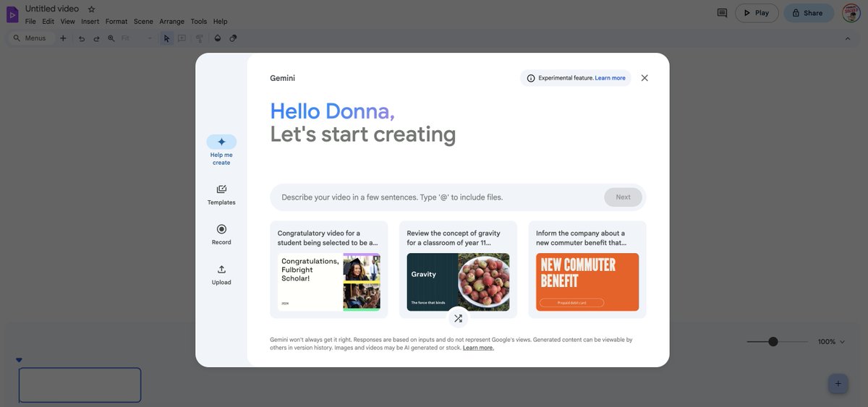The width and height of the screenshot is (868, 407).
Task: Click the paint format roller icon
Action: (x=200, y=38)
